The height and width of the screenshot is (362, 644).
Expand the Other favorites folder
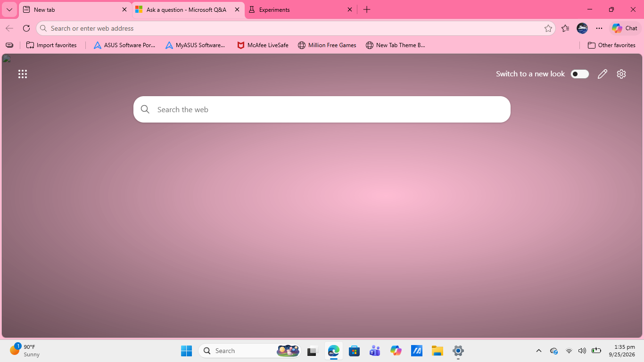611,45
